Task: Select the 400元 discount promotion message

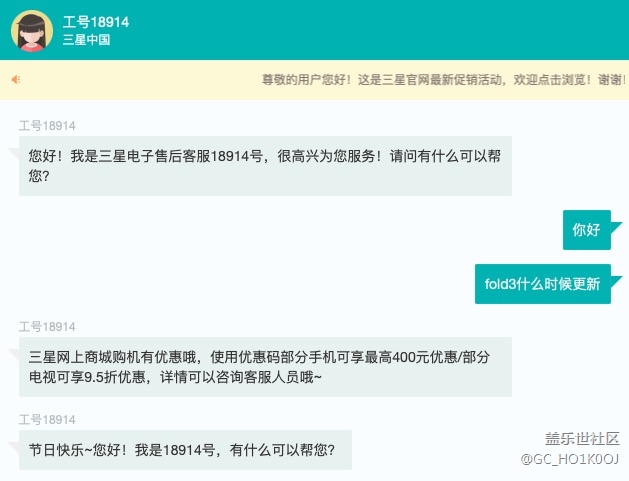Action: (264, 367)
